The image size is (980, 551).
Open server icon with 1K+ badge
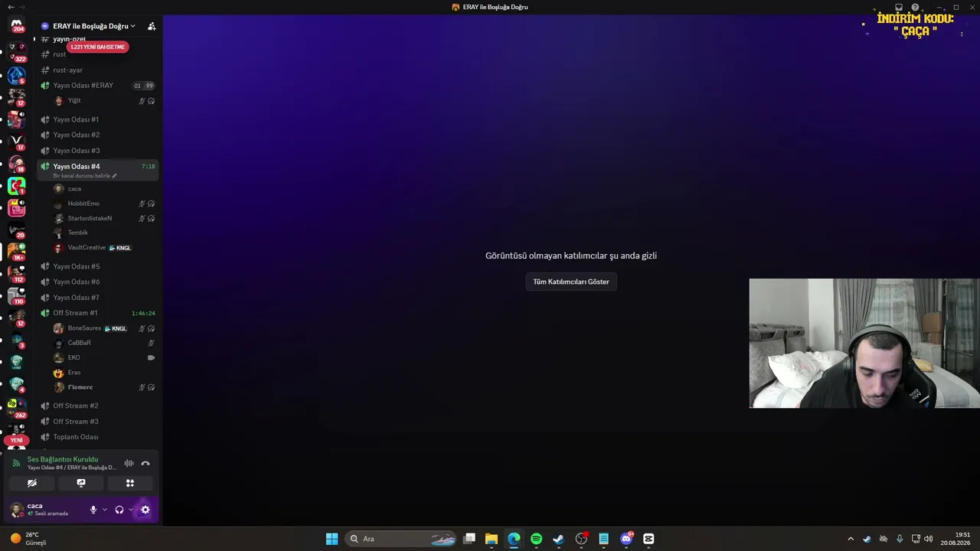[17, 251]
